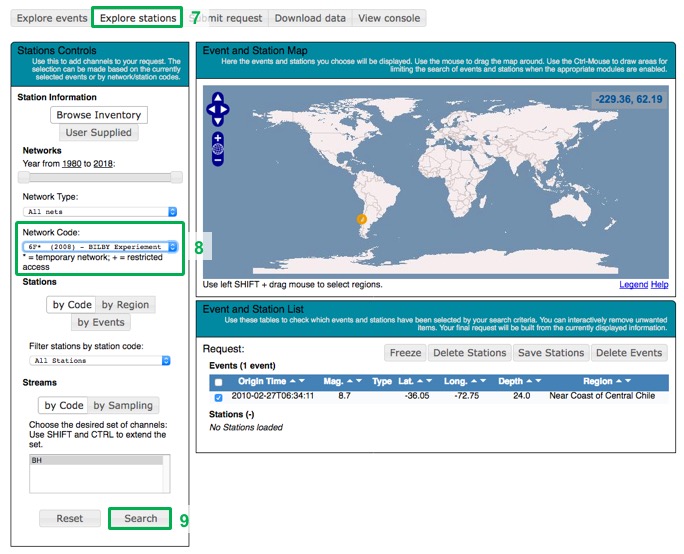Click depth value 24.0
This screenshot has height=554, width=684.
(x=521, y=396)
